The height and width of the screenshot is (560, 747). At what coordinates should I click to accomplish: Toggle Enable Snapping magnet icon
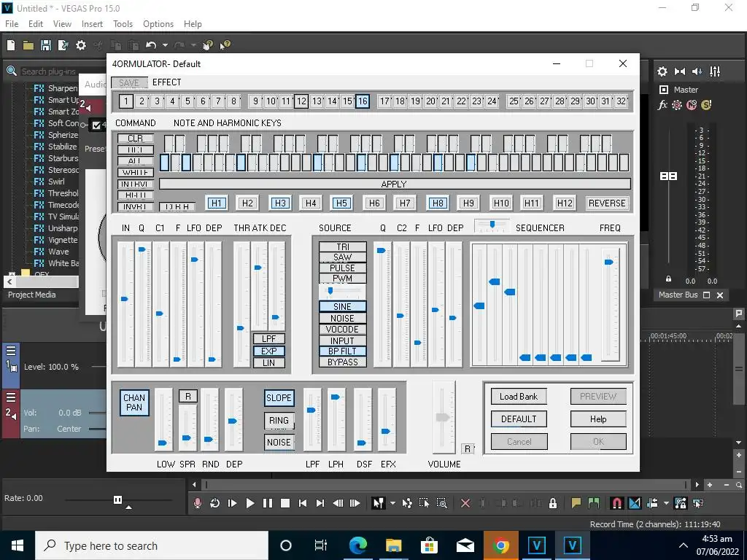[616, 503]
